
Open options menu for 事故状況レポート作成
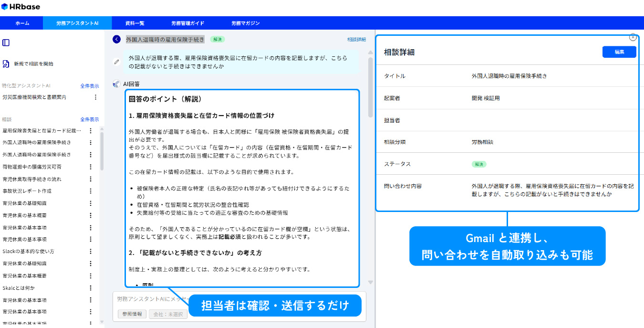coord(91,191)
